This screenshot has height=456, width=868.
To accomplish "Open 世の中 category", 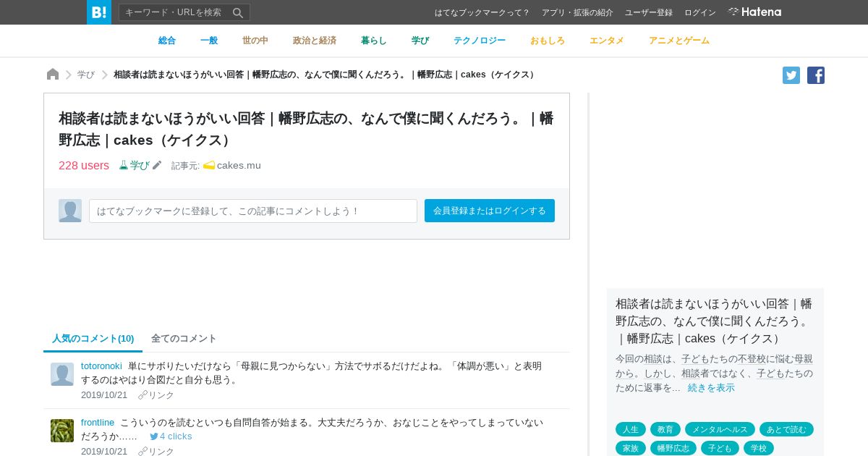I will [255, 41].
